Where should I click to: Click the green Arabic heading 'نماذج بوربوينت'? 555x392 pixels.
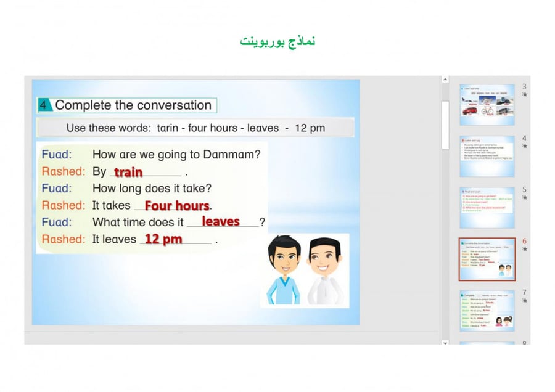click(x=277, y=41)
